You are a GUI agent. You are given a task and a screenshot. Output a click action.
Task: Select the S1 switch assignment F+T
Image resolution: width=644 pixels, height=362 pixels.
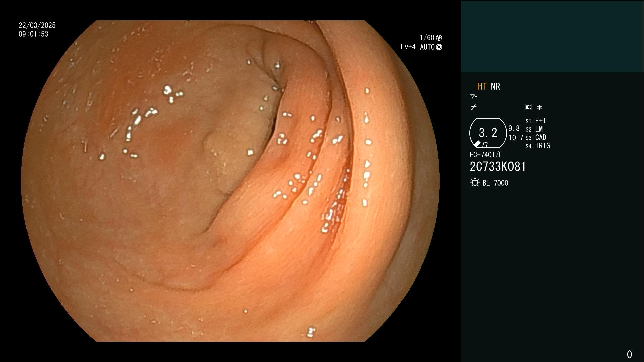coord(536,121)
